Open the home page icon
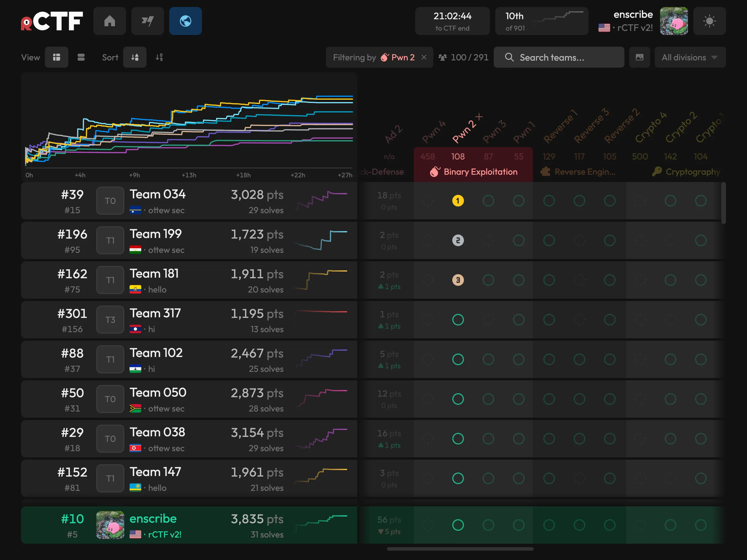Image resolution: width=747 pixels, height=560 pixels. click(x=109, y=21)
